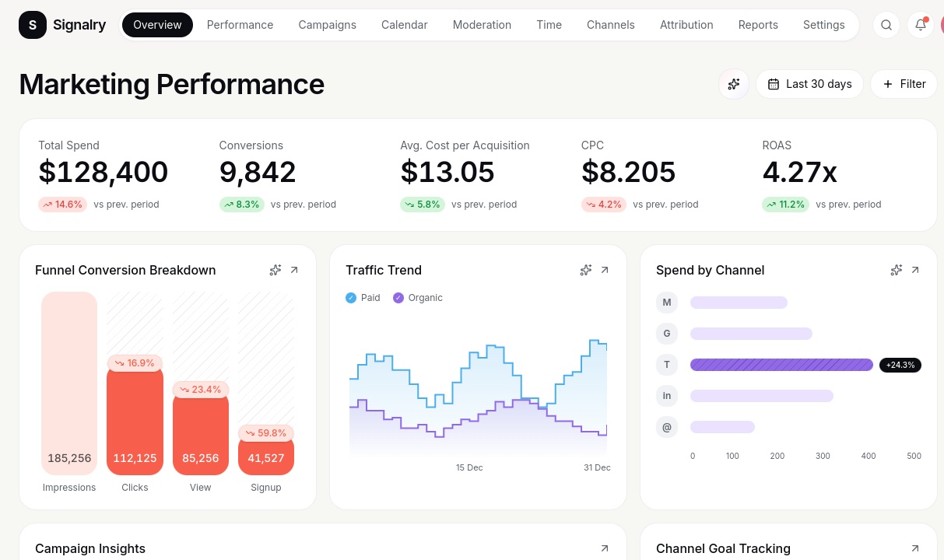Switch to the Performance tab

click(x=240, y=25)
